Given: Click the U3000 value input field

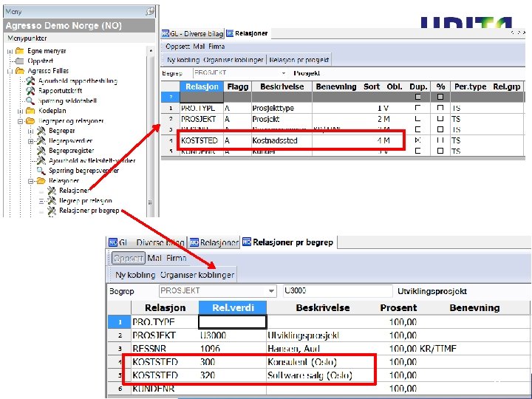Looking at the screenshot, I should click(x=338, y=291).
